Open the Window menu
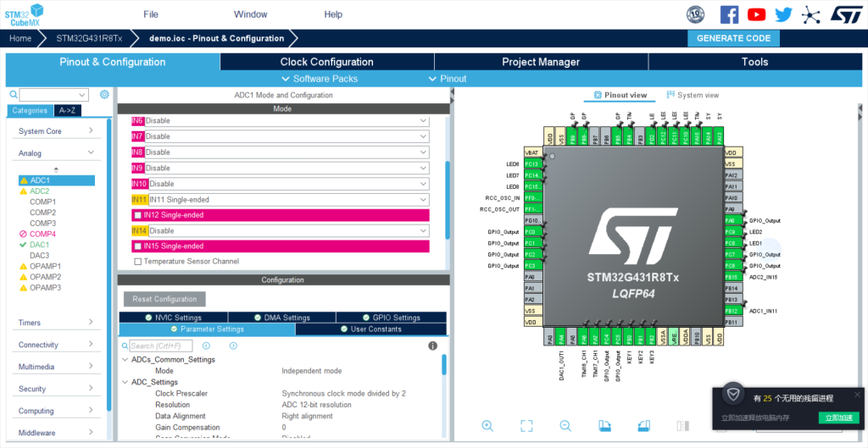 (250, 14)
